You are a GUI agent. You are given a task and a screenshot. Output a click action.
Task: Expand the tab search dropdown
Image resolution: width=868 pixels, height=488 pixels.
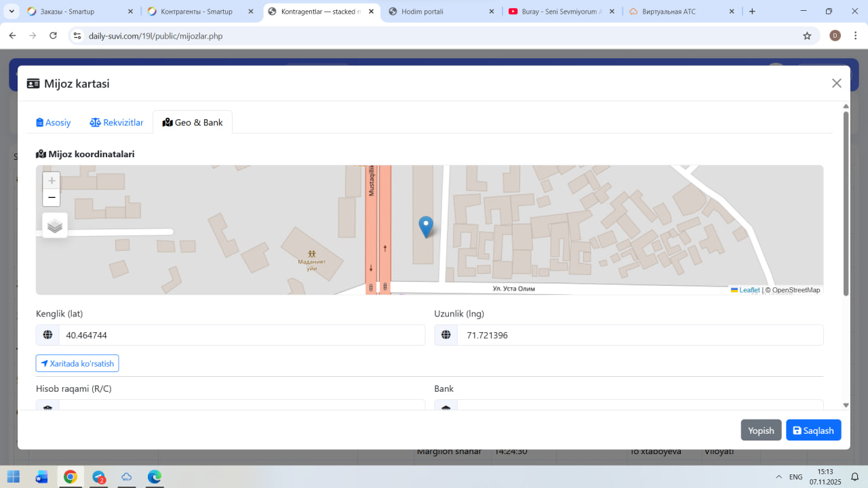[12, 12]
